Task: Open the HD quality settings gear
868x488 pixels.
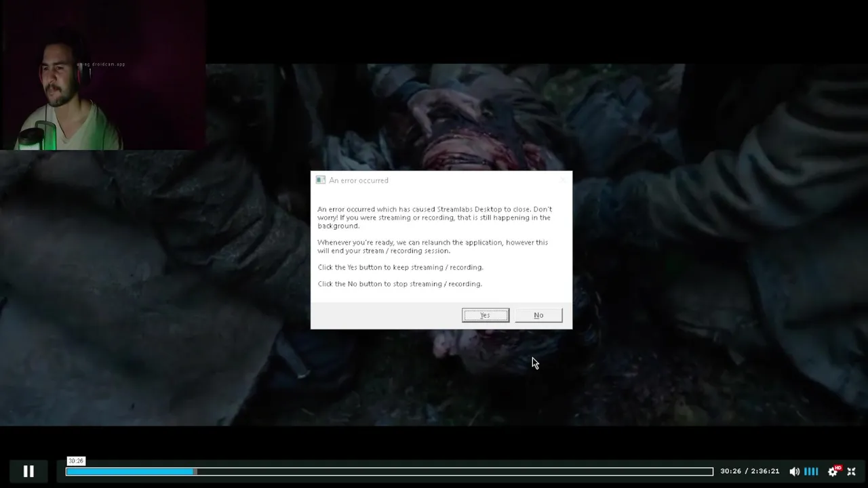Action: pyautogui.click(x=833, y=471)
